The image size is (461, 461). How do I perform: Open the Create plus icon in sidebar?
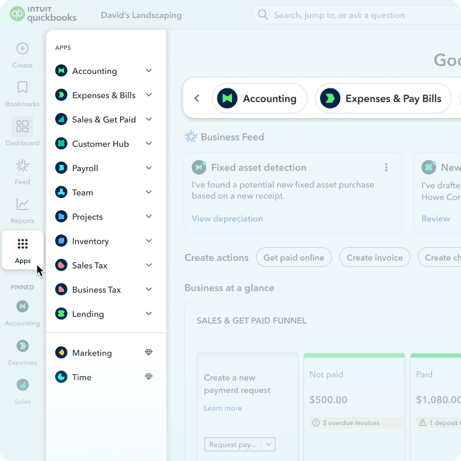tap(22, 49)
